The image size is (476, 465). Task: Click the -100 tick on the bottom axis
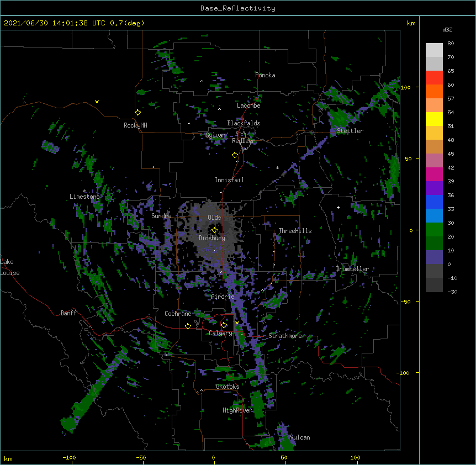[69, 457]
